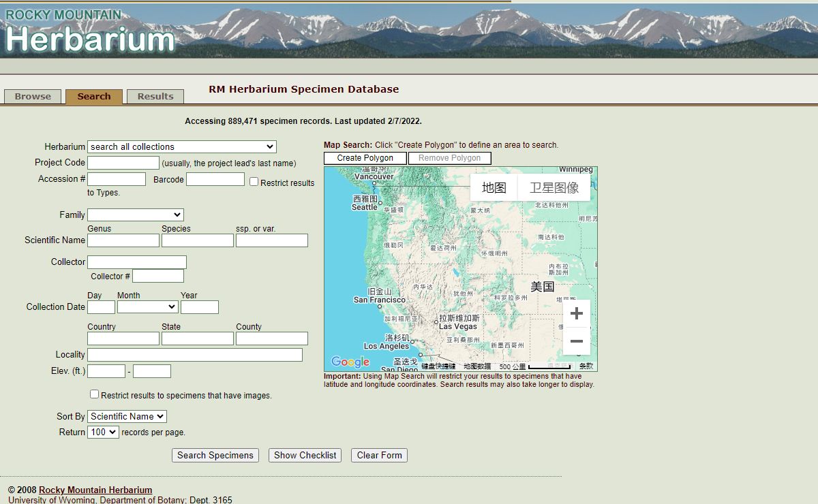The height and width of the screenshot is (504, 818).
Task: Focus the State input field
Action: pos(198,338)
